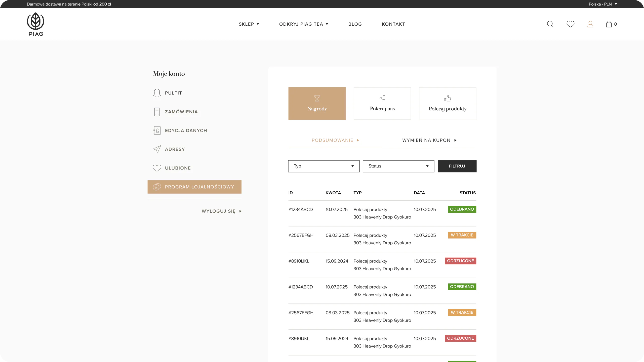Open the Status filter dropdown
Viewport: 644px width, 362px height.
pos(398,166)
